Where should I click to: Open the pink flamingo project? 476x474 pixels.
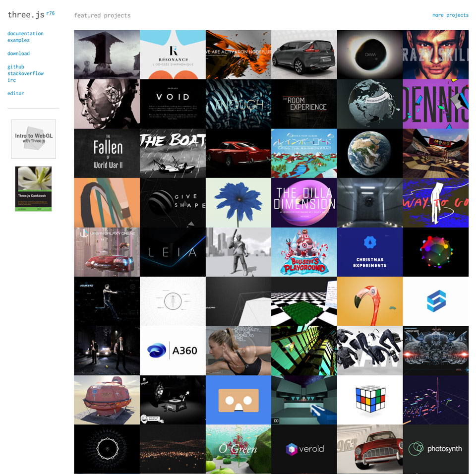pos(370,301)
